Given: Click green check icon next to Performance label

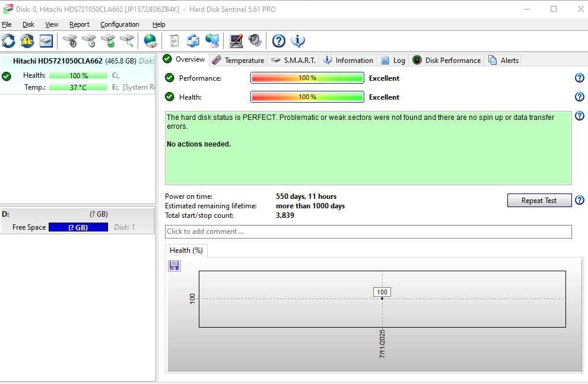Looking at the screenshot, I should (170, 78).
